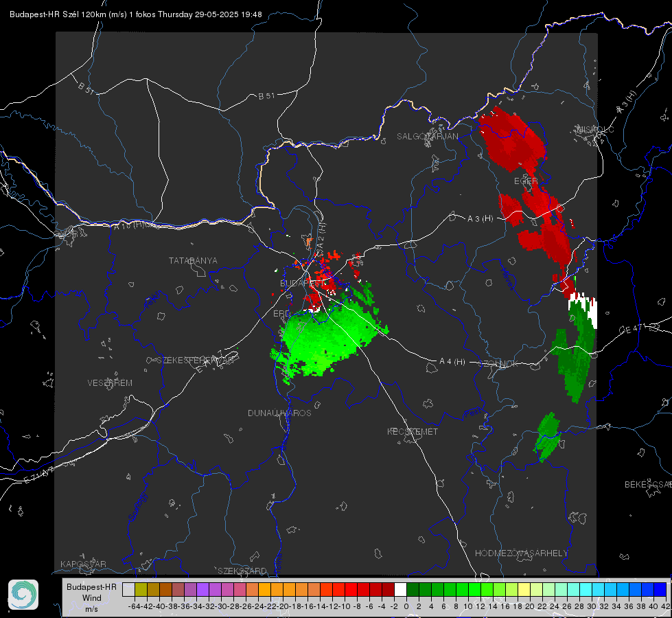Pick bright red swatch between -10 and -8
Viewport: 672px width, 618px height.
tap(351, 589)
